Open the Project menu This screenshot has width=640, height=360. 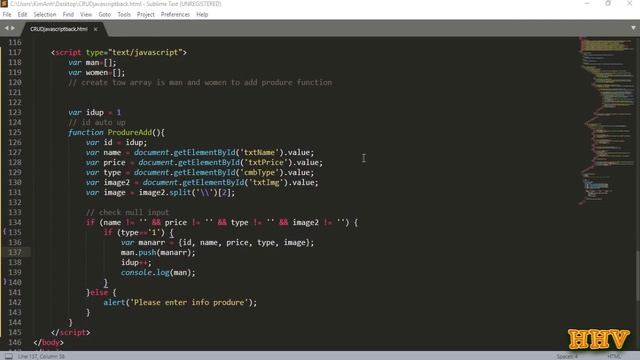click(146, 14)
